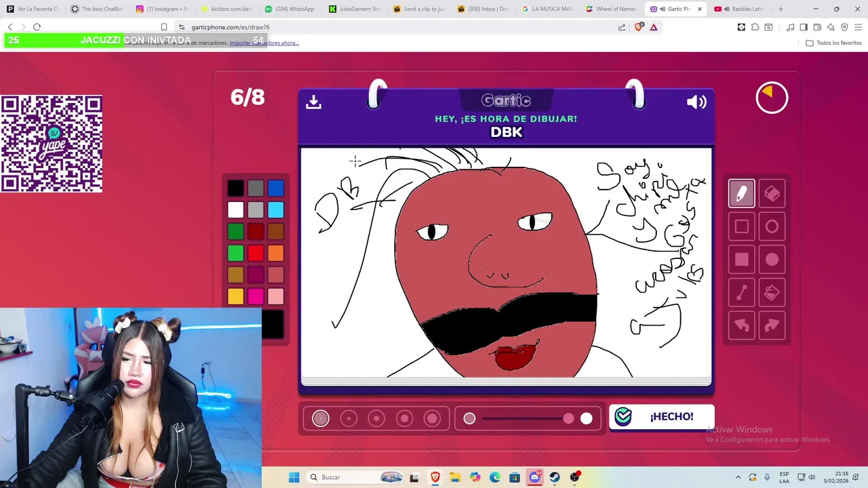This screenshot has height=488, width=868.
Task: Toggle the browser sidebar panel icon
Action: pyautogui.click(x=804, y=27)
